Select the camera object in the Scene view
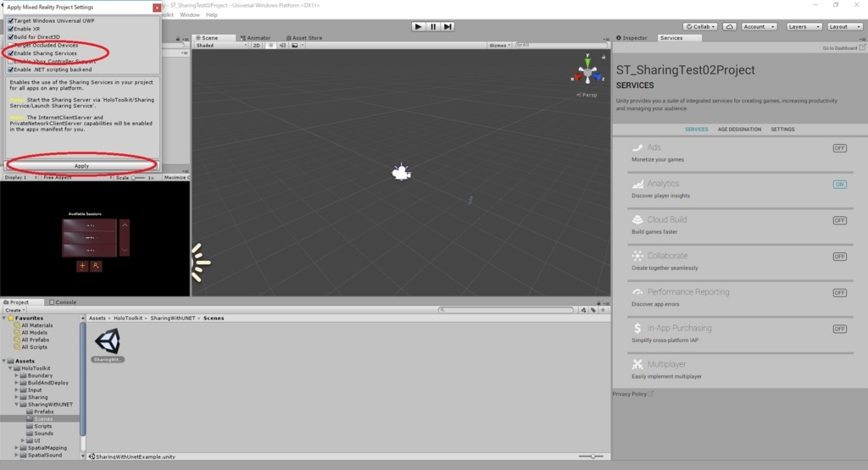Image resolution: width=868 pixels, height=470 pixels. (x=401, y=173)
